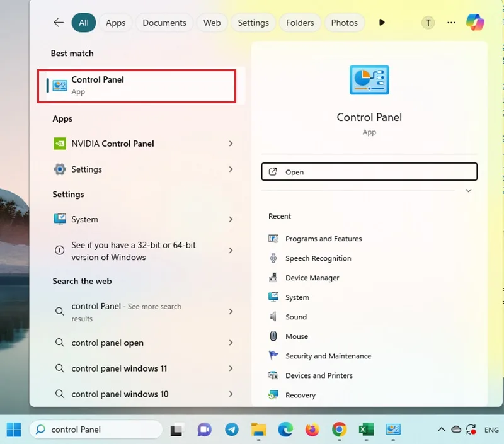The image size is (504, 444).
Task: Expand NVIDIA Control Panel result chevron
Action: (231, 144)
